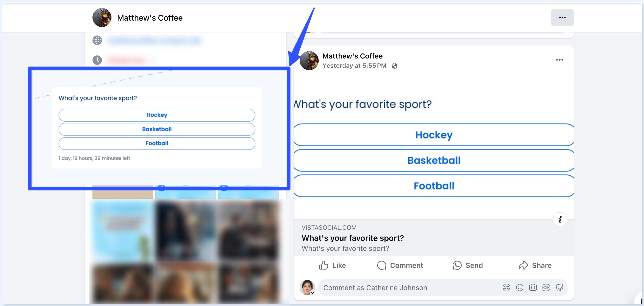Open the emoji picker next to comment field
Image resolution: width=644 pixels, height=306 pixels.
click(520, 288)
